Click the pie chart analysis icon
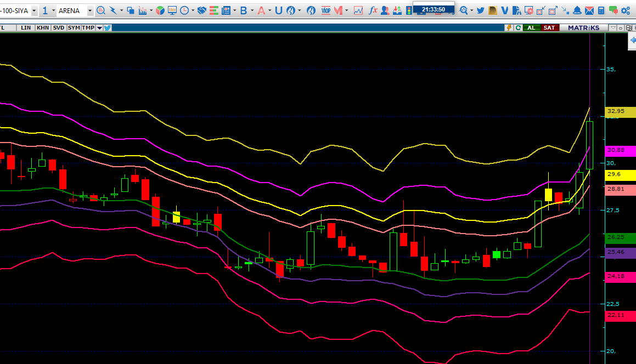This screenshot has height=364, width=636. pos(160,9)
